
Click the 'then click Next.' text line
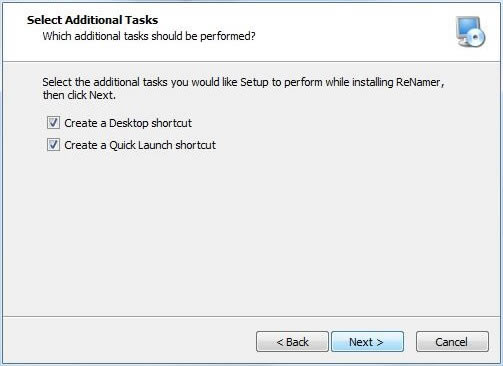point(79,95)
